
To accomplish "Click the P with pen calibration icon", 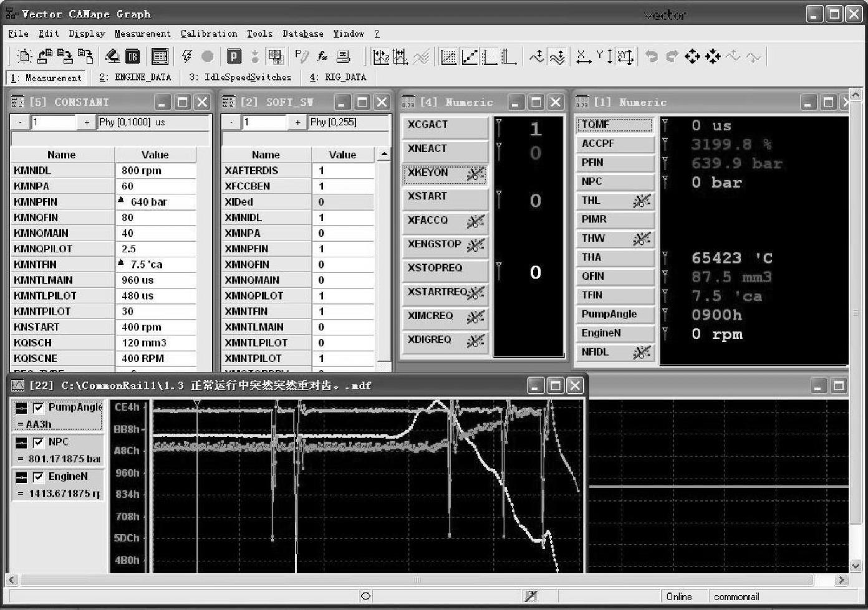I will (x=302, y=57).
